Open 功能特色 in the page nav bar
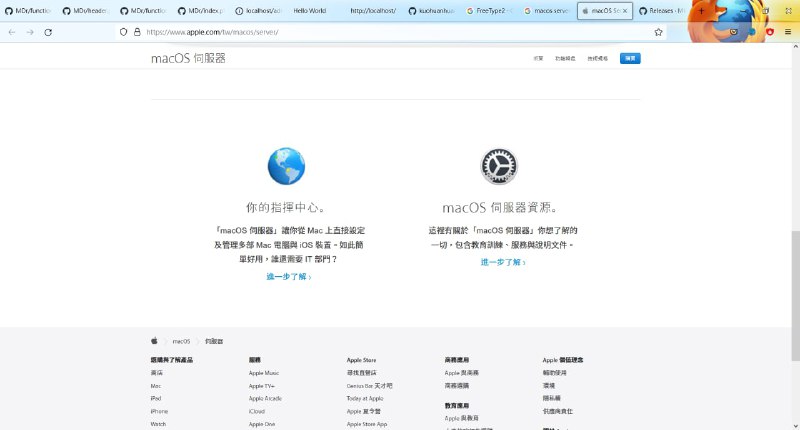This screenshot has height=430, width=800. (565, 59)
